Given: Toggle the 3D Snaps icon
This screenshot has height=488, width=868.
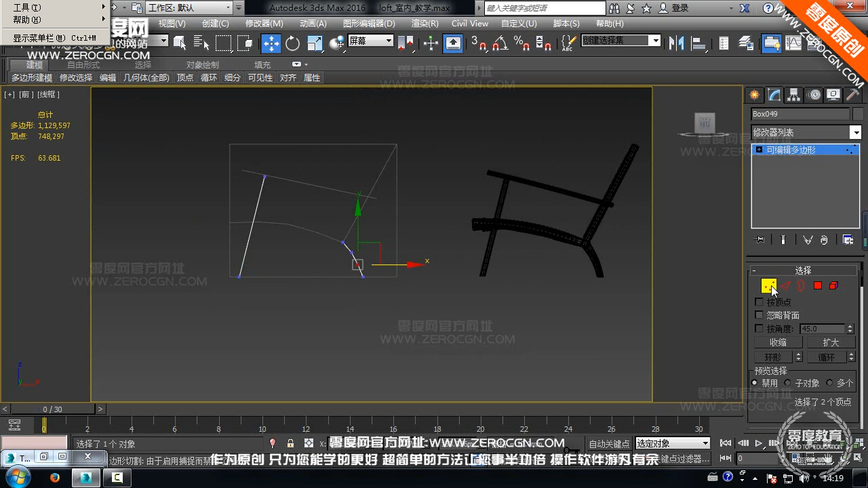Looking at the screenshot, I should [x=479, y=43].
